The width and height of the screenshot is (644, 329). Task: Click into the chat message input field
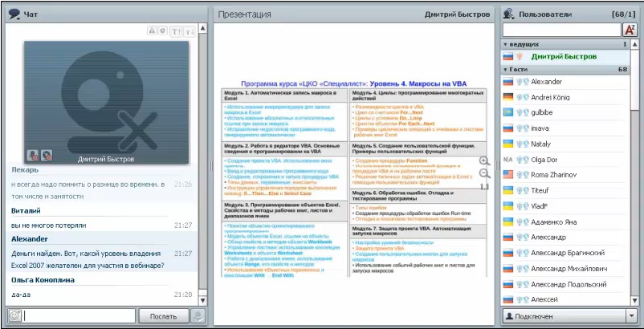79,316
